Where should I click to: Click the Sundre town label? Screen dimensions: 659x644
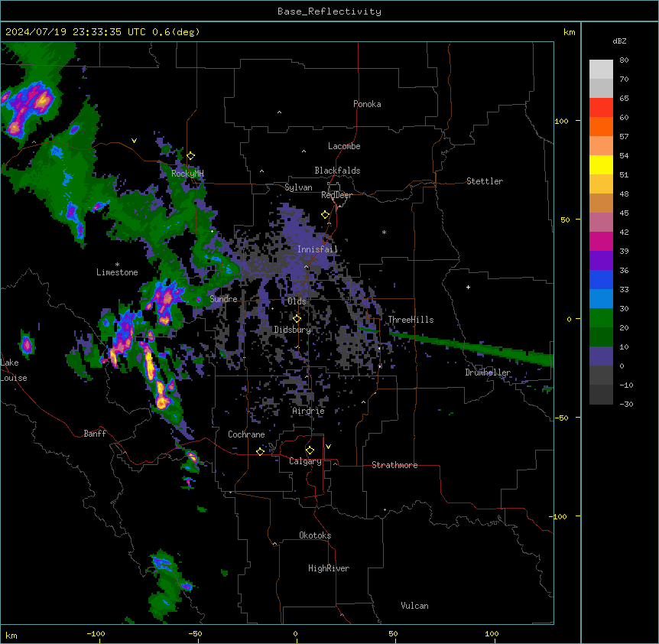point(223,299)
